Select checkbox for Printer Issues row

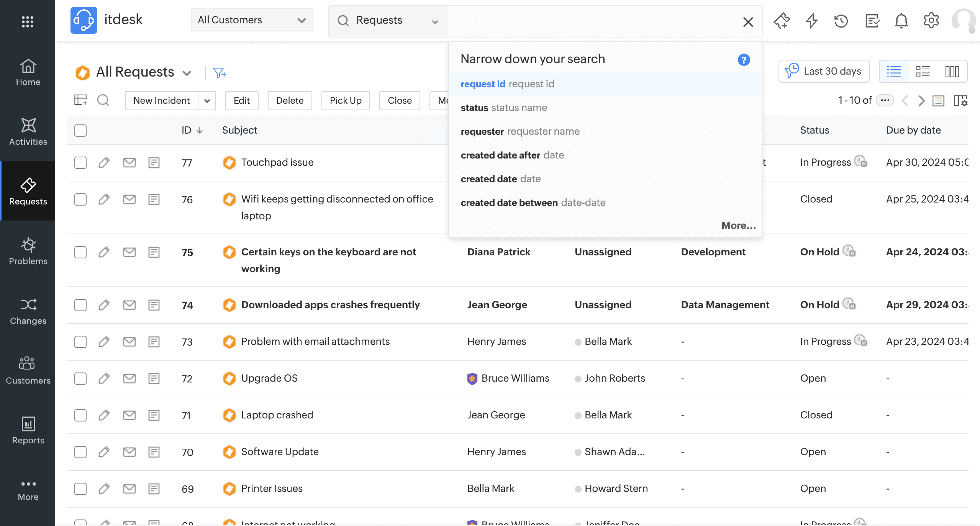[80, 488]
